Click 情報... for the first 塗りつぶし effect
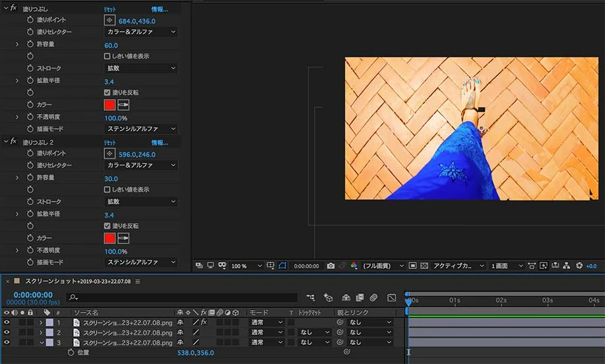 click(160, 9)
